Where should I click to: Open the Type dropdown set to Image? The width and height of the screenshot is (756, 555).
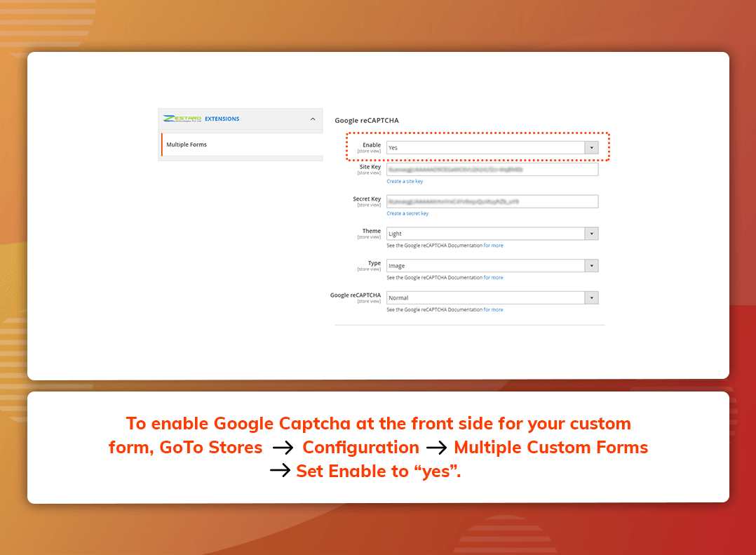491,265
